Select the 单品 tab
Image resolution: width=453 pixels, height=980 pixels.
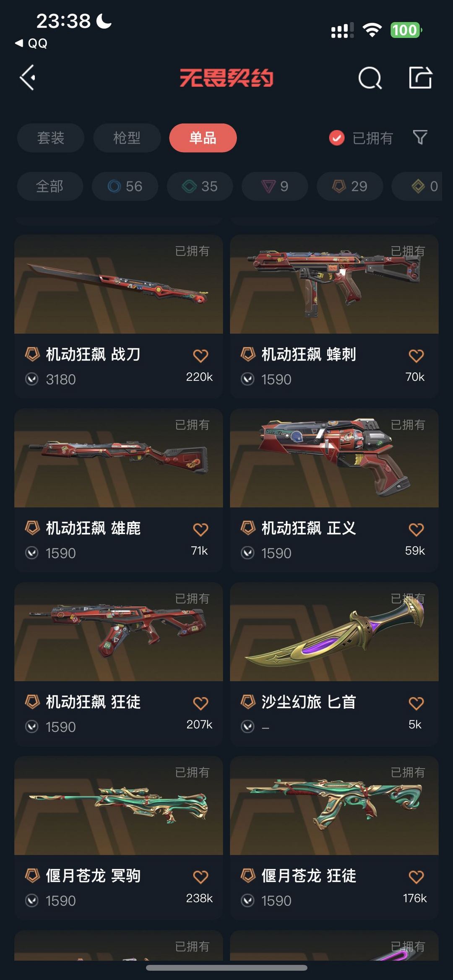click(203, 138)
